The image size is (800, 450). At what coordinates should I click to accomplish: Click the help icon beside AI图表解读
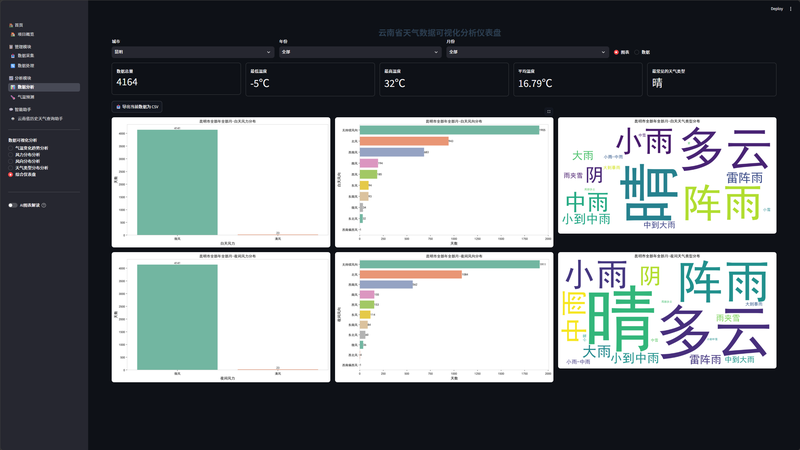[x=44, y=205]
